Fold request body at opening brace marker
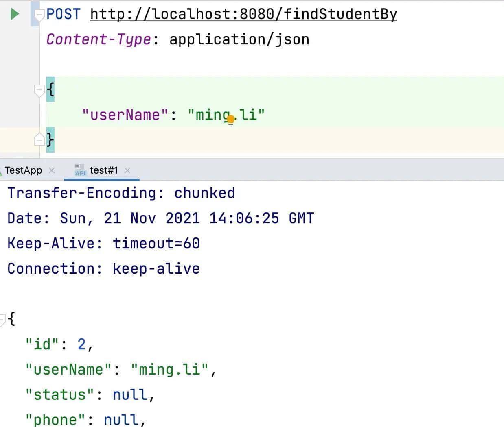 tap(39, 90)
